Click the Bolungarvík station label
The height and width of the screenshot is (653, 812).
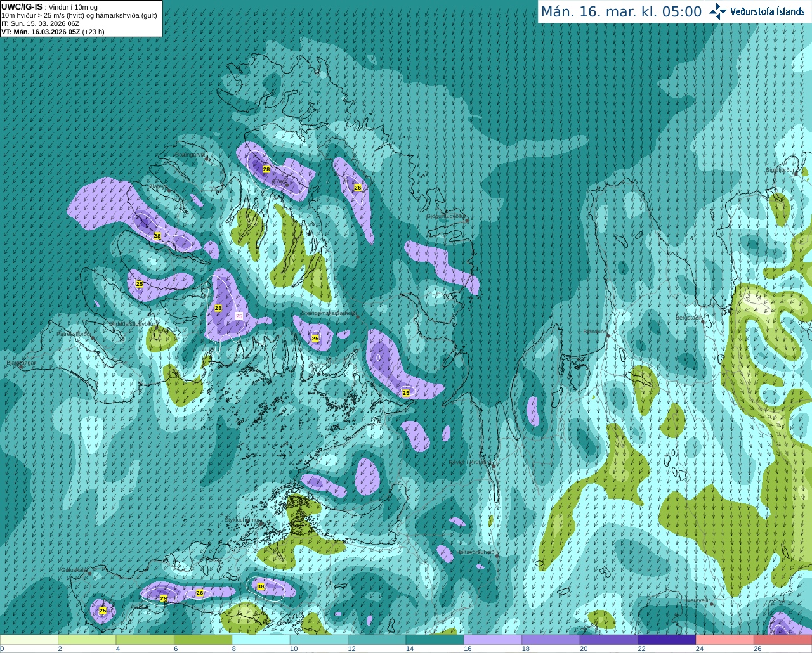pos(189,155)
